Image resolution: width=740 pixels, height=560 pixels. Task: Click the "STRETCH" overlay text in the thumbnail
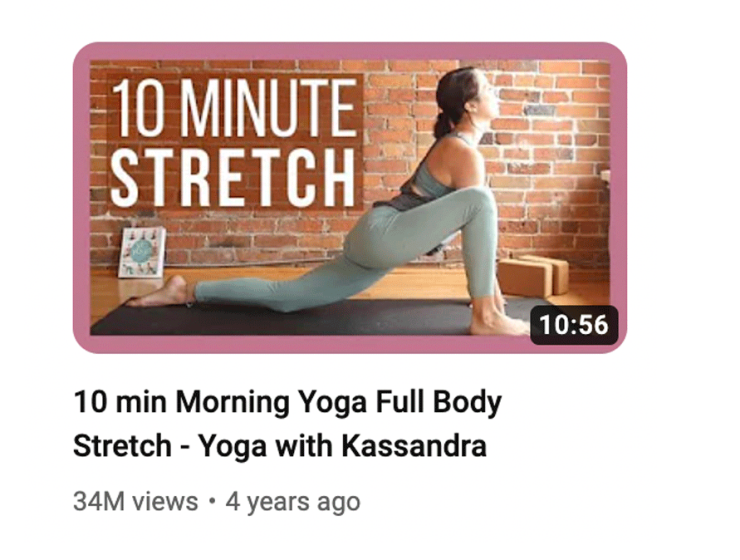coord(232,177)
